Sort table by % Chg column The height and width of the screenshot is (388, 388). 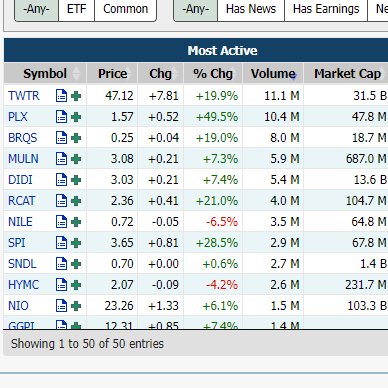click(x=213, y=74)
